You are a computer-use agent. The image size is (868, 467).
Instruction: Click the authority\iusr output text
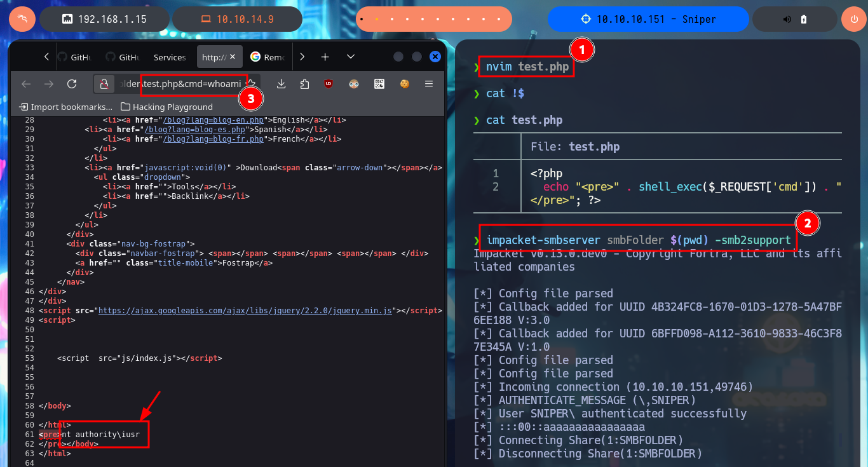tap(106, 435)
